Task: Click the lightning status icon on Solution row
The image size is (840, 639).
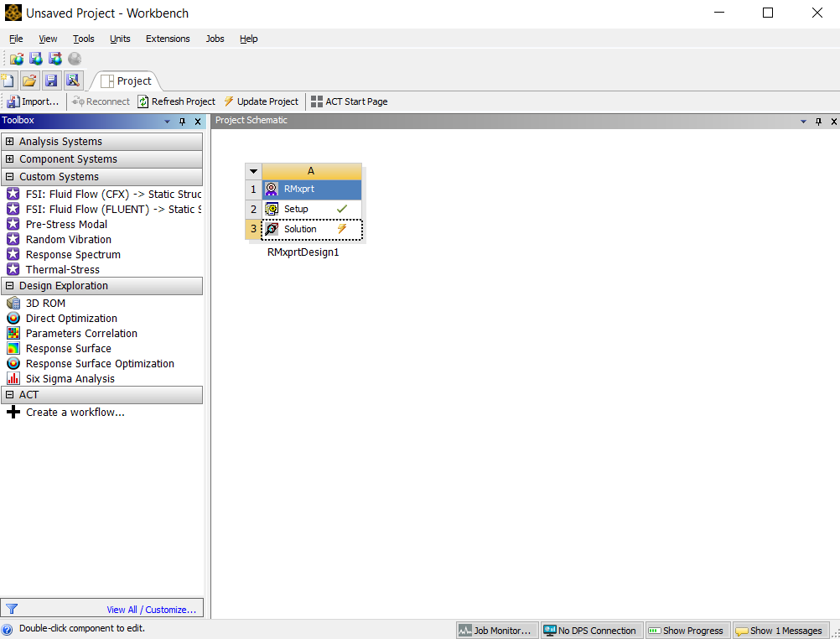Action: (342, 229)
